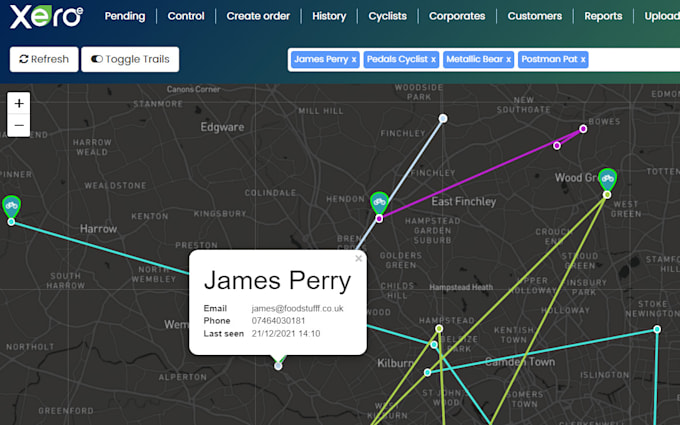Screen dimensions: 680x425
Task: Go to Create order
Action: 258,16
